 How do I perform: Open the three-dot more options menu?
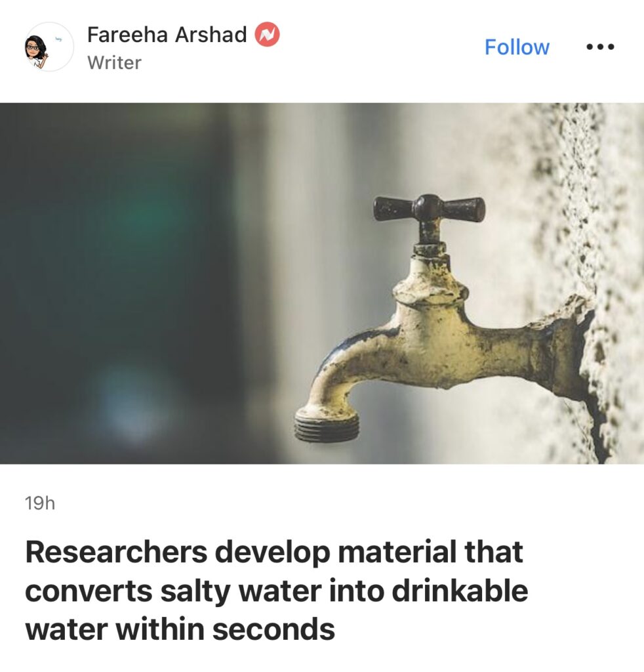tap(600, 47)
